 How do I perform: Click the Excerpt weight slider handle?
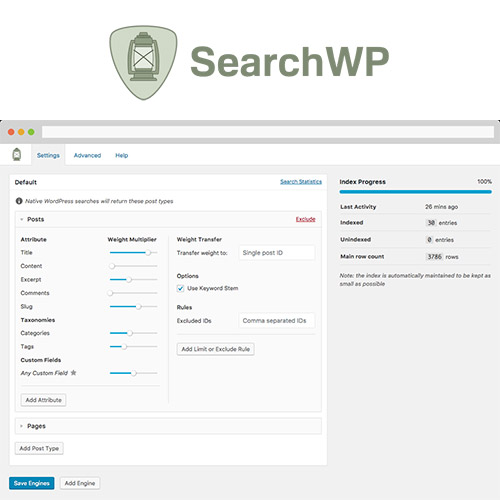129,280
